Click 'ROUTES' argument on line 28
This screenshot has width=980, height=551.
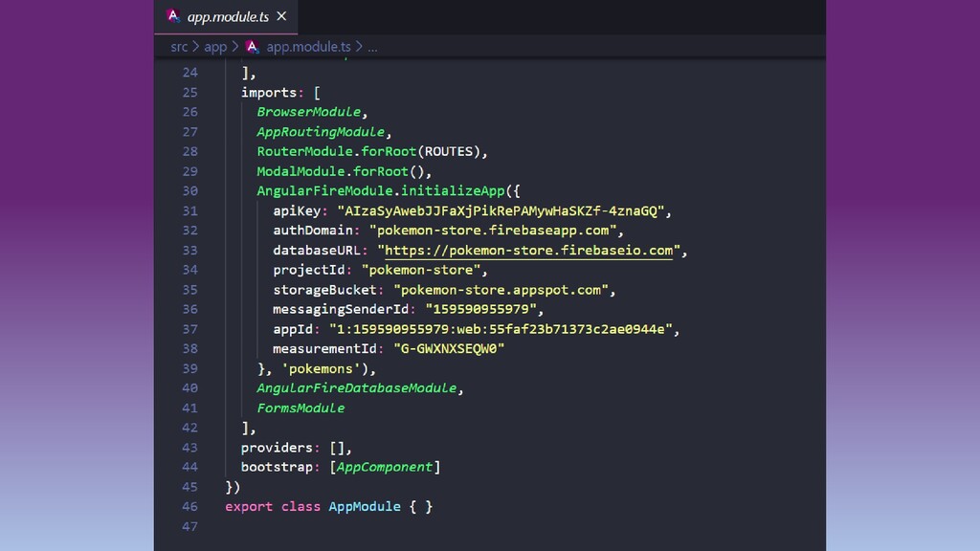[449, 152]
